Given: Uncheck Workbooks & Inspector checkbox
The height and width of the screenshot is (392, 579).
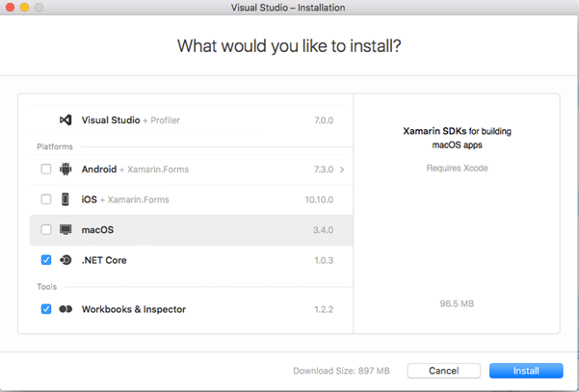Looking at the screenshot, I should pos(46,309).
